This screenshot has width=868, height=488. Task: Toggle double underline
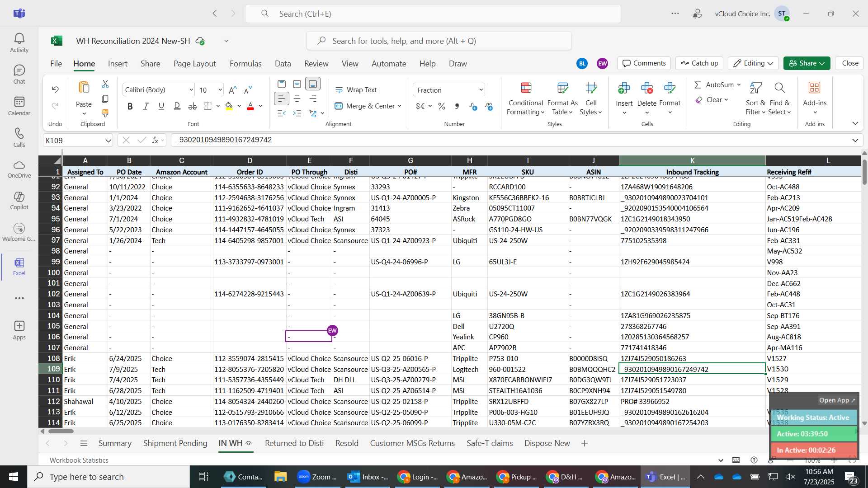pyautogui.click(x=177, y=106)
